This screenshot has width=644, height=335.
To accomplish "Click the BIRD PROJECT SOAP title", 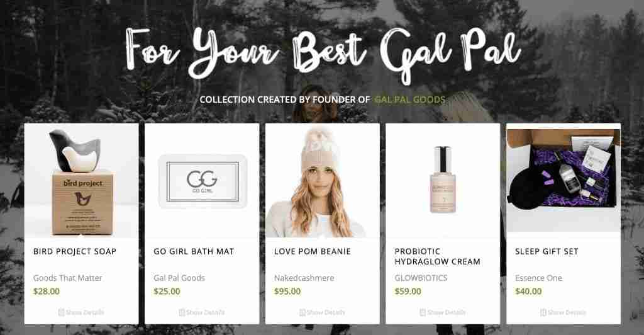I will tap(75, 251).
